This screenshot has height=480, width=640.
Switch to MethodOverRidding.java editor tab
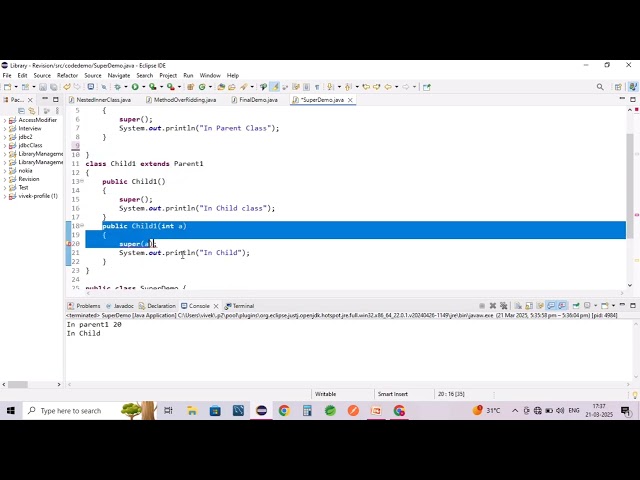[x=181, y=100]
